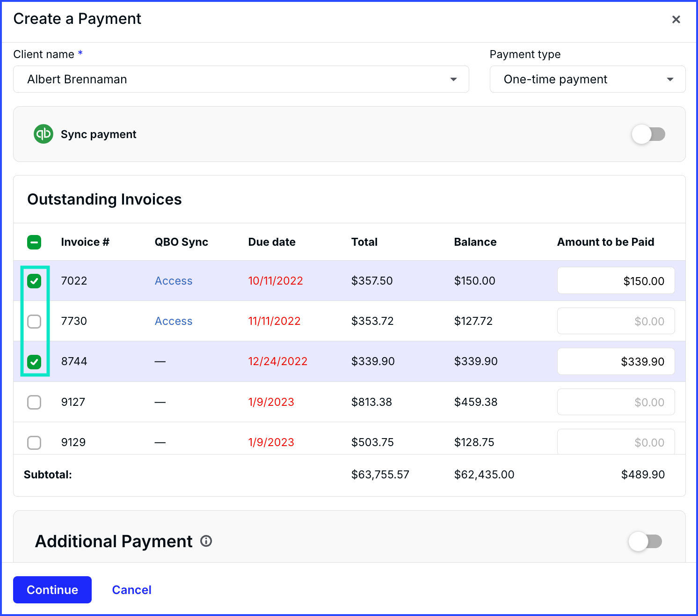
Task: Edit amount to be paid for 7022
Action: click(616, 281)
